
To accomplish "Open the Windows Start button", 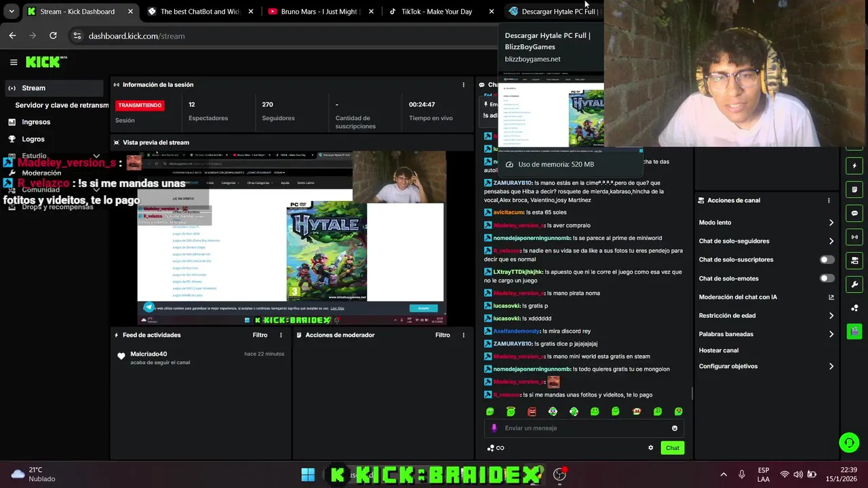I will (x=308, y=474).
